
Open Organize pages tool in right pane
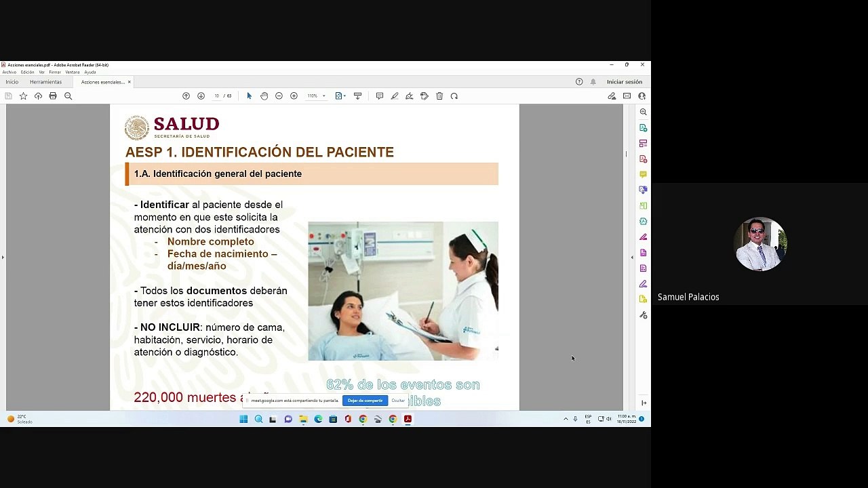(644, 205)
